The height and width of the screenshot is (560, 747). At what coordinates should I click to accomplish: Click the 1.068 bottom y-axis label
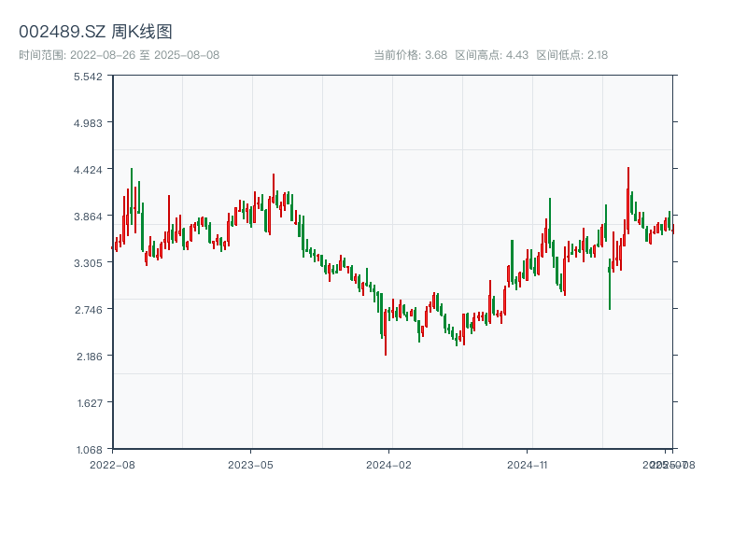(87, 450)
